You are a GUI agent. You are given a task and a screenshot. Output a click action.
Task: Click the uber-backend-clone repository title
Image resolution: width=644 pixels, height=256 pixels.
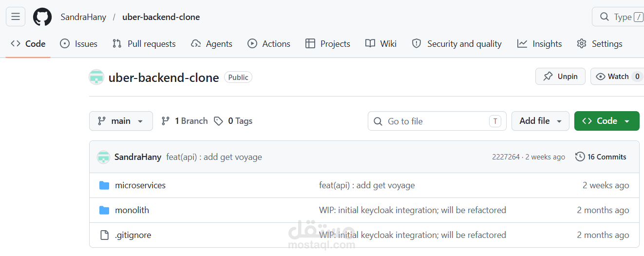[x=164, y=78]
